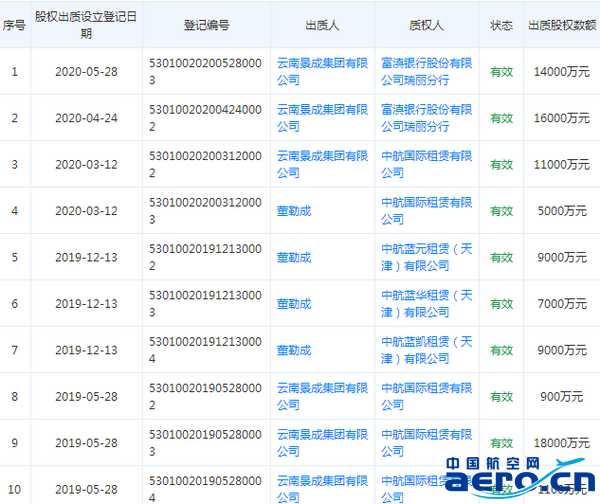Select amount 9000万元 in row 5
Viewport: 600px width, 504px height.
click(x=562, y=257)
